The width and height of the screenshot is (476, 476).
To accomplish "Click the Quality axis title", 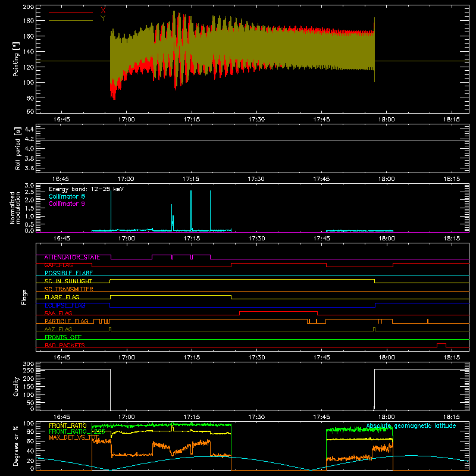I will click(x=16, y=386).
